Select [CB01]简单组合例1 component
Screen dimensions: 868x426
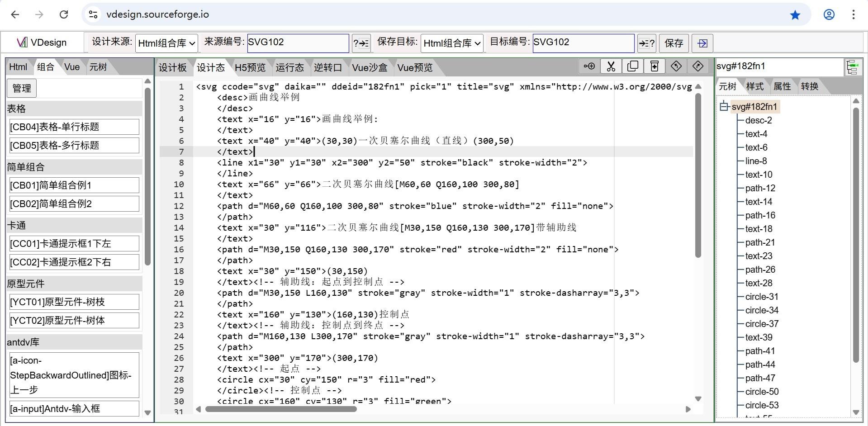click(74, 185)
